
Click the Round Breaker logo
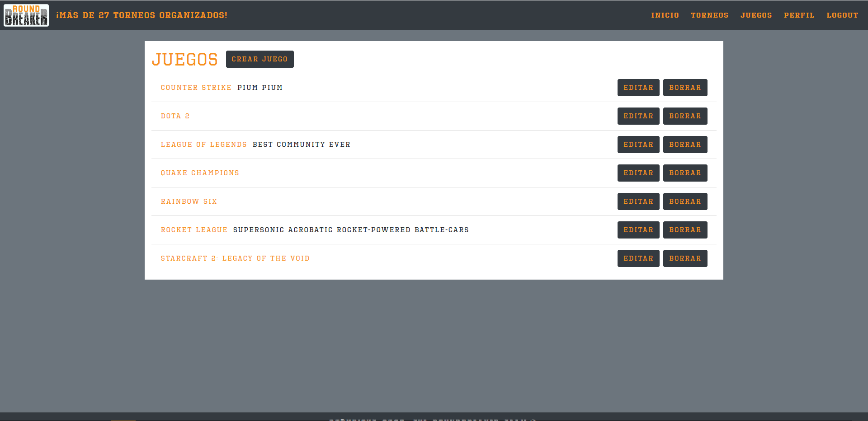pos(26,15)
